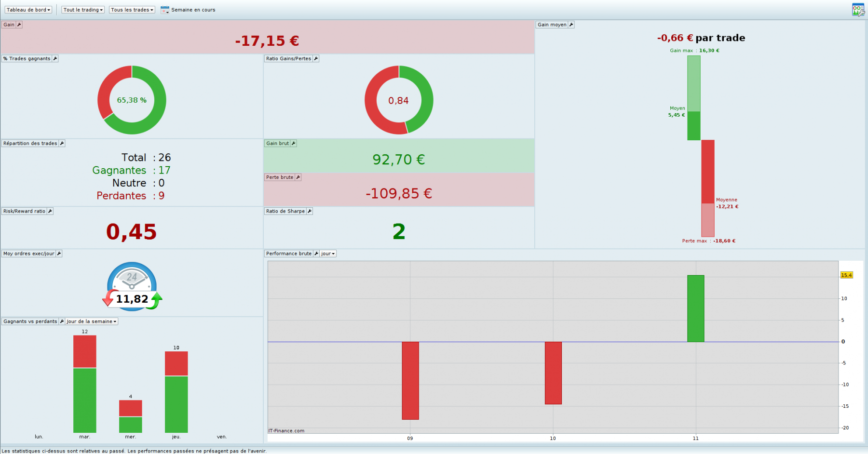Configure the % Trades gagnants widget wrench
Image resolution: width=868 pixels, height=454 pixels.
pos(55,58)
